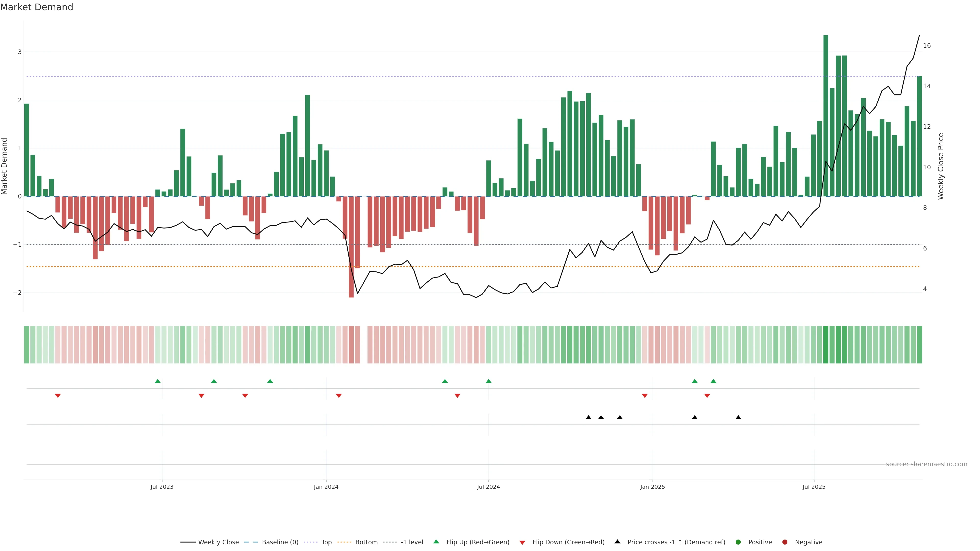980x551 pixels.
Task: Click the flip-up triangle at Jul 2024
Action: 488,381
